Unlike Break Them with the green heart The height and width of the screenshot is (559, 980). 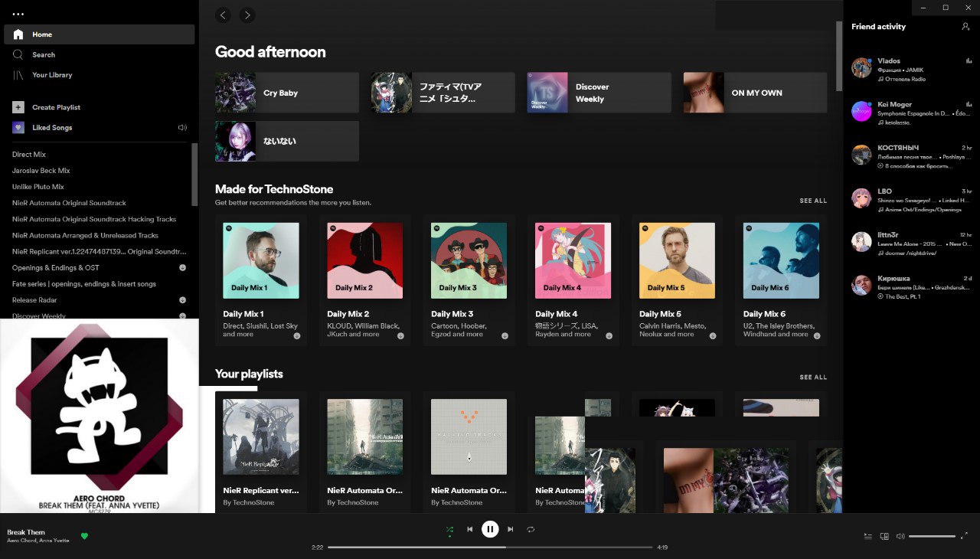pyautogui.click(x=84, y=536)
